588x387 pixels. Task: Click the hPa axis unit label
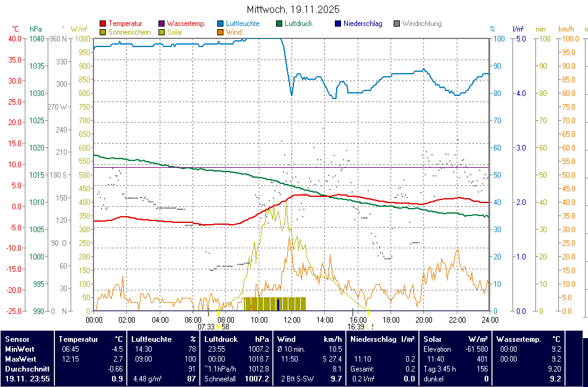pos(35,29)
